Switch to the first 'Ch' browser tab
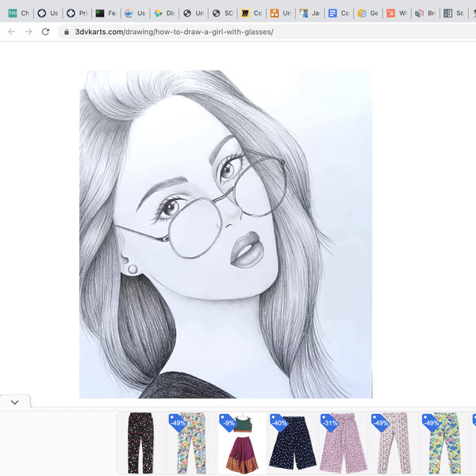 (18, 13)
